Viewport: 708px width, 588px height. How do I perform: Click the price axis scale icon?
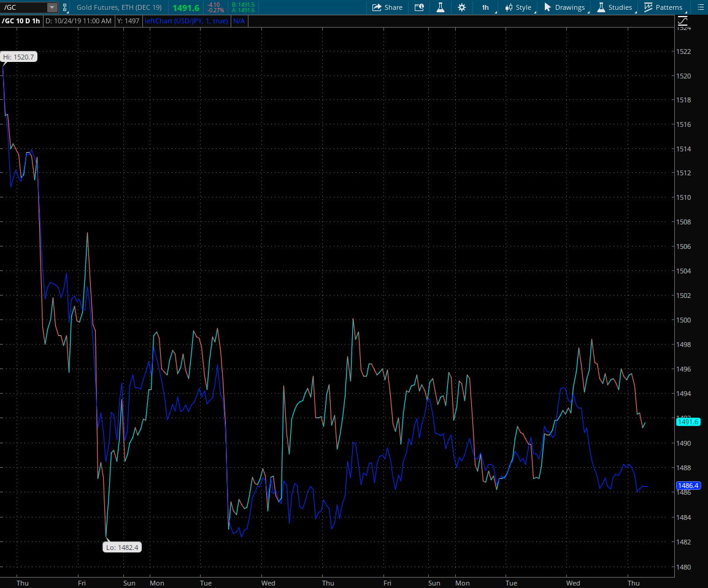pyautogui.click(x=683, y=21)
